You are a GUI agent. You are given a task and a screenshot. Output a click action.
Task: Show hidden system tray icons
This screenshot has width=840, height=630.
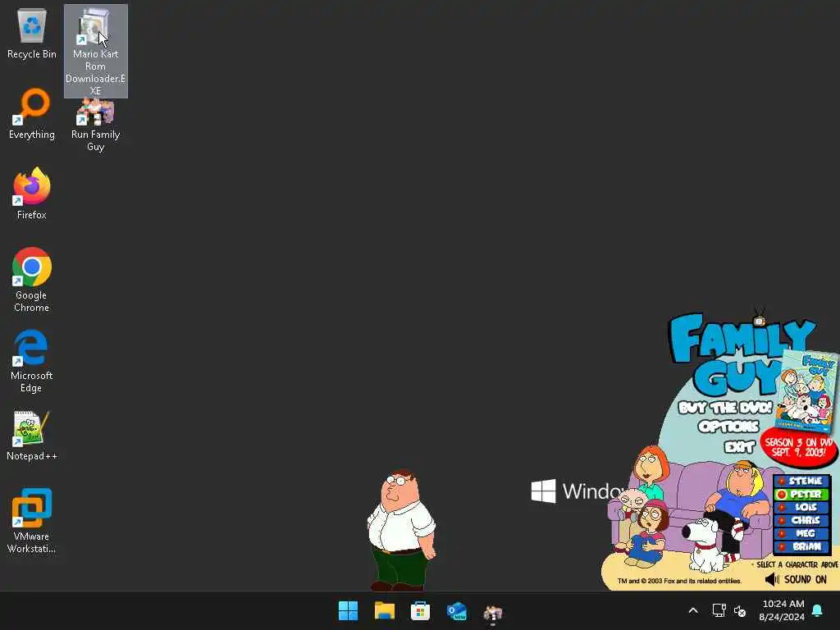click(x=692, y=610)
